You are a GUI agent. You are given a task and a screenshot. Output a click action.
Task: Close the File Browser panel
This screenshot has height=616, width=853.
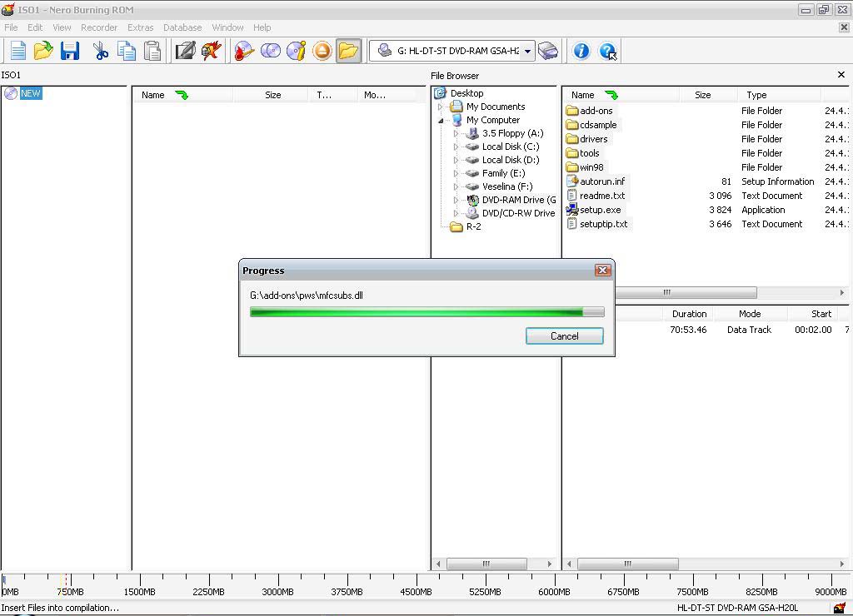coord(841,75)
